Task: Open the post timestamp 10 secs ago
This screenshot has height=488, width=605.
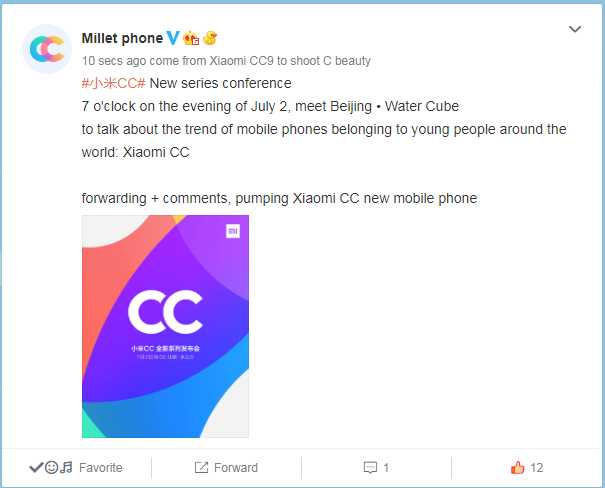Action: pos(115,61)
